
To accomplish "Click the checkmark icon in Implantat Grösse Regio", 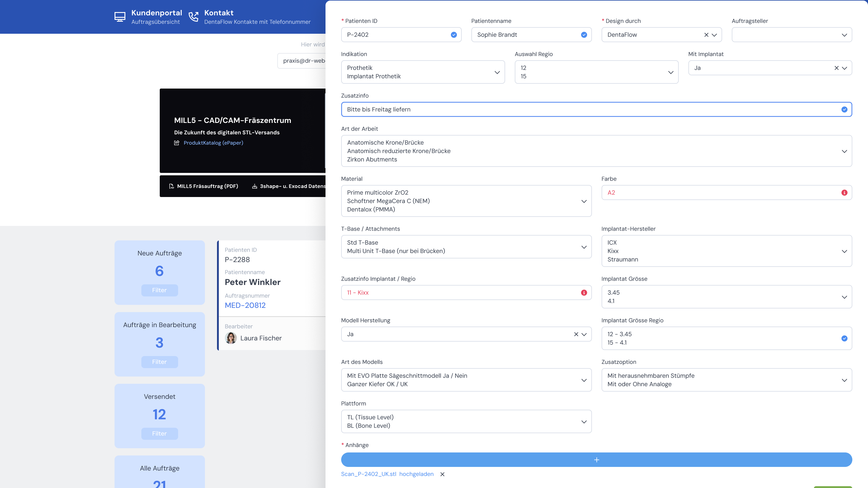I will point(844,339).
